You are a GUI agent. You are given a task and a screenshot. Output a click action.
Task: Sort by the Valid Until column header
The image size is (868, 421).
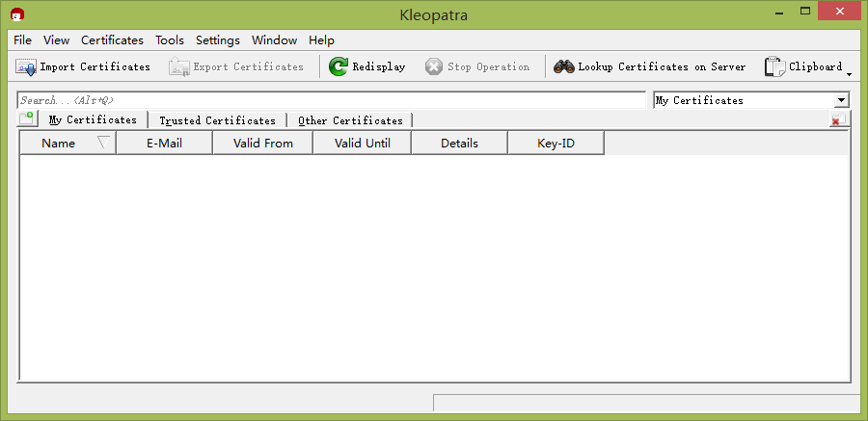pyautogui.click(x=362, y=144)
